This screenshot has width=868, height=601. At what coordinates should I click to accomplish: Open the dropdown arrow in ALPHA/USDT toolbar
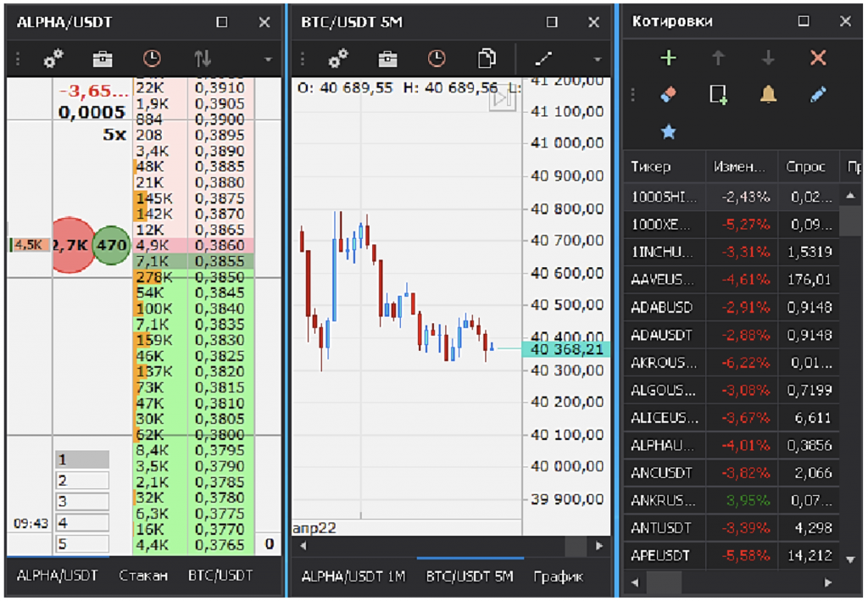pyautogui.click(x=270, y=59)
